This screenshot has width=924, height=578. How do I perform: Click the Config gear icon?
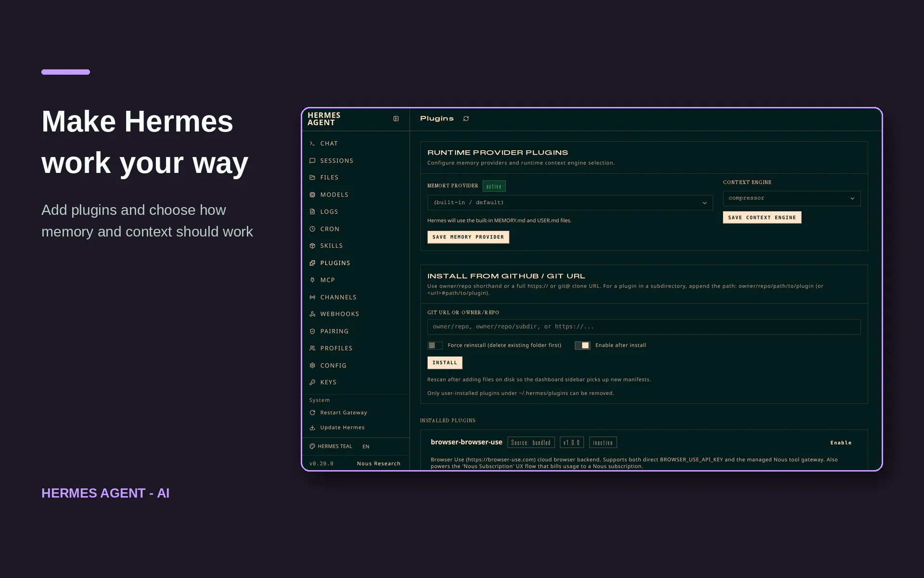point(312,366)
